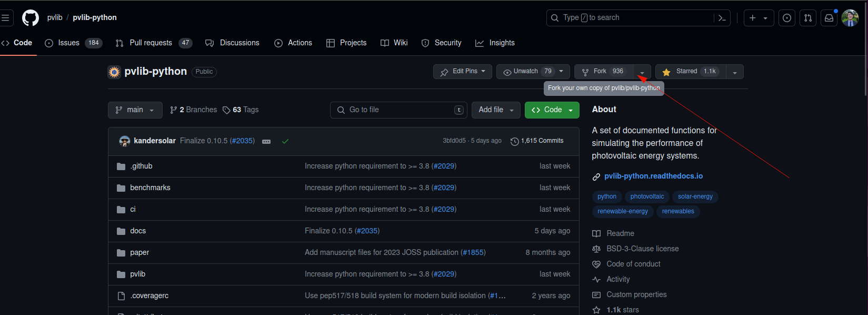The image size is (868, 315).
Task: Open the green Code dropdown
Action: pos(552,110)
